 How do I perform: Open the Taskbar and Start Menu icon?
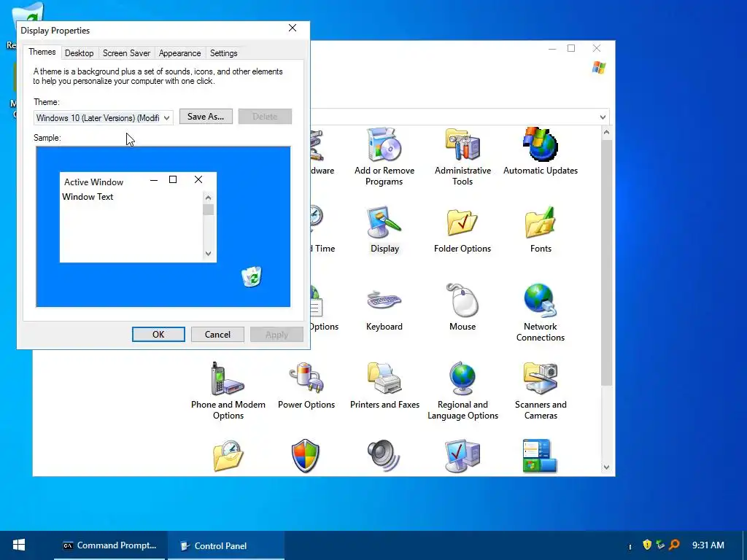point(540,456)
